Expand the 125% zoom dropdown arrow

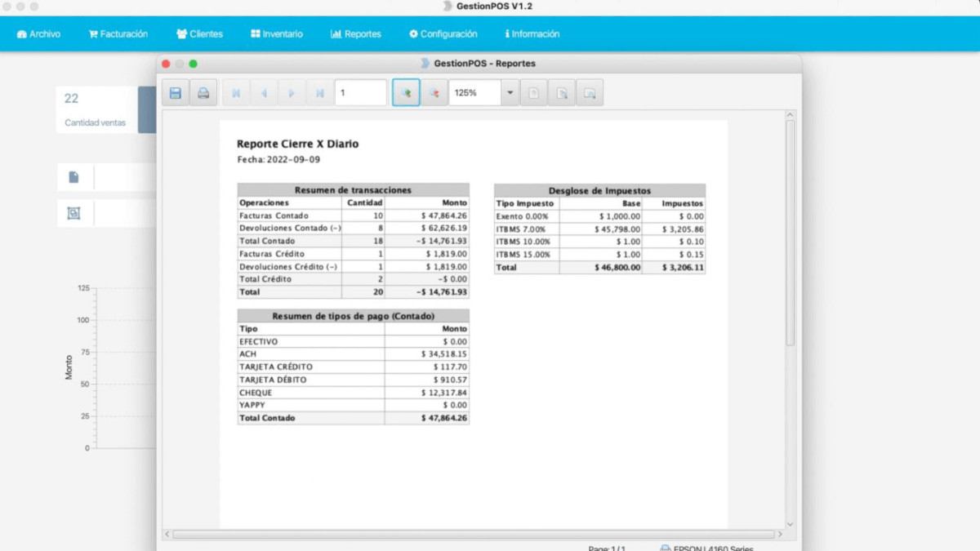click(x=510, y=93)
